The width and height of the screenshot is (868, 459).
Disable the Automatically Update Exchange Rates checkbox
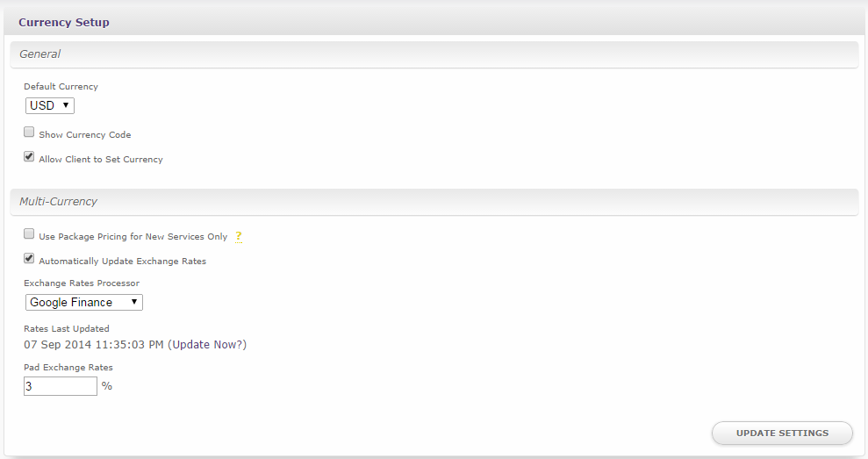click(x=29, y=259)
